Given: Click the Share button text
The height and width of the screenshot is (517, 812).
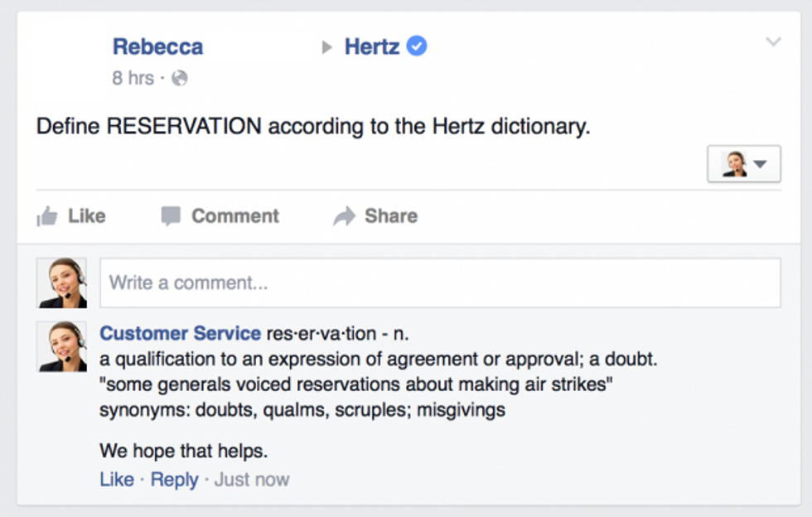Looking at the screenshot, I should [391, 216].
